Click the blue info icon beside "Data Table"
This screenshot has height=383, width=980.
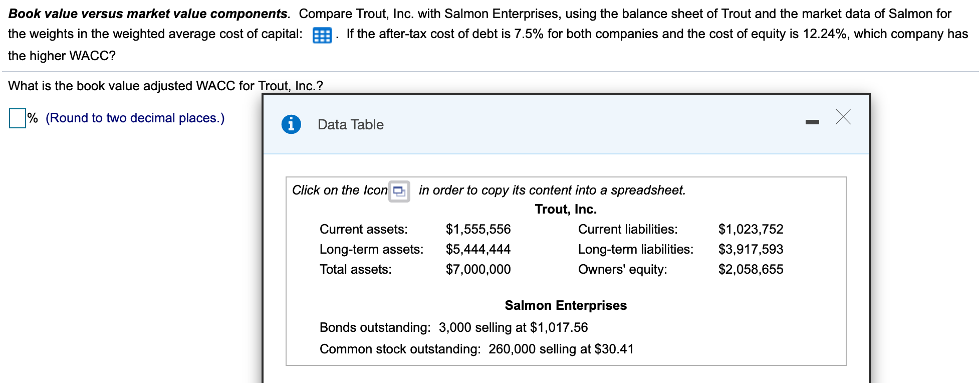292,124
